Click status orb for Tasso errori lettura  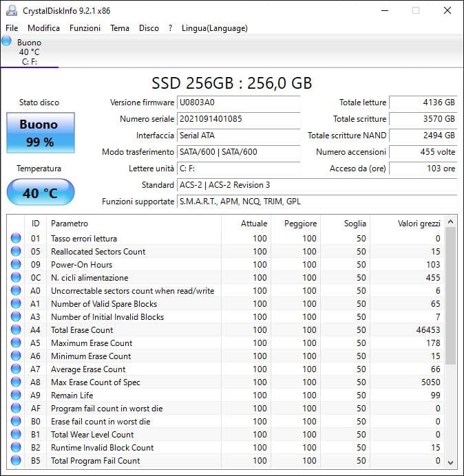pos(16,239)
